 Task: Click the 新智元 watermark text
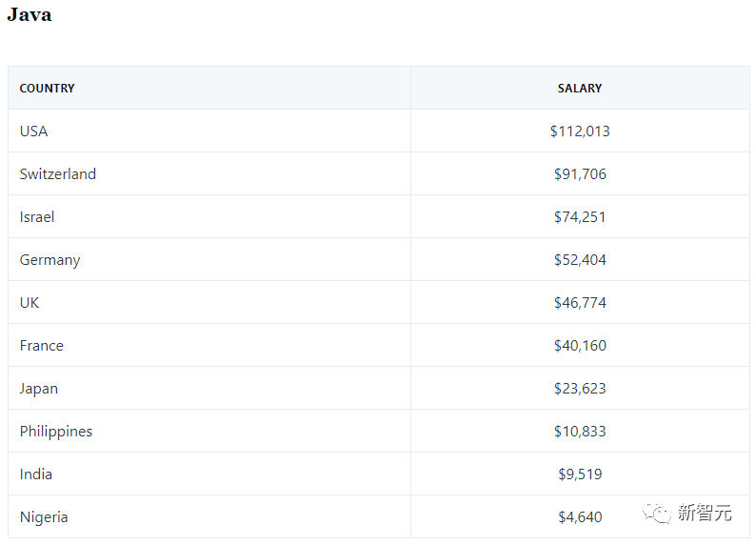(x=705, y=514)
